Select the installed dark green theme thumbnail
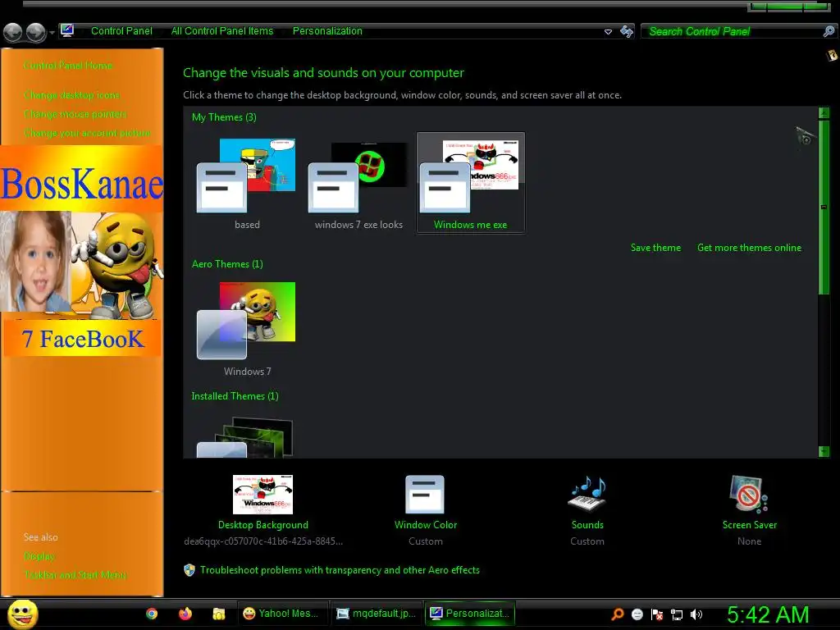The height and width of the screenshot is (630, 840). pos(245,437)
